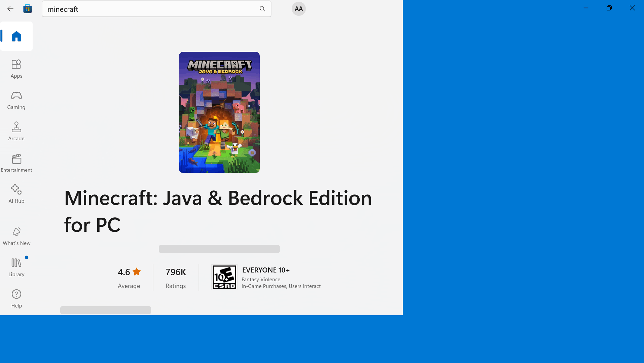
Task: Open the Arcade section
Action: click(x=16, y=132)
